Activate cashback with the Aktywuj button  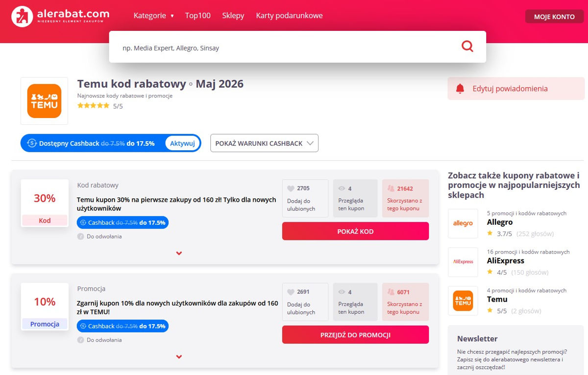click(x=182, y=143)
